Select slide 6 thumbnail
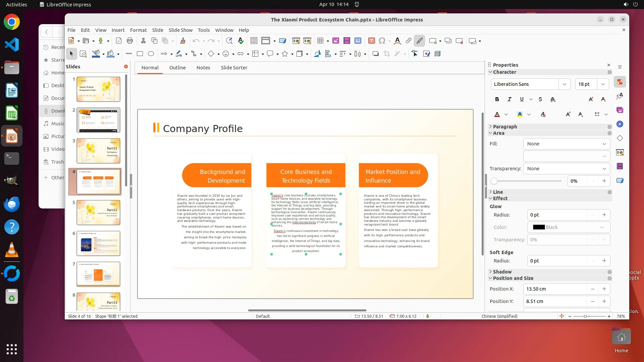This screenshot has height=362, width=644. tap(98, 243)
